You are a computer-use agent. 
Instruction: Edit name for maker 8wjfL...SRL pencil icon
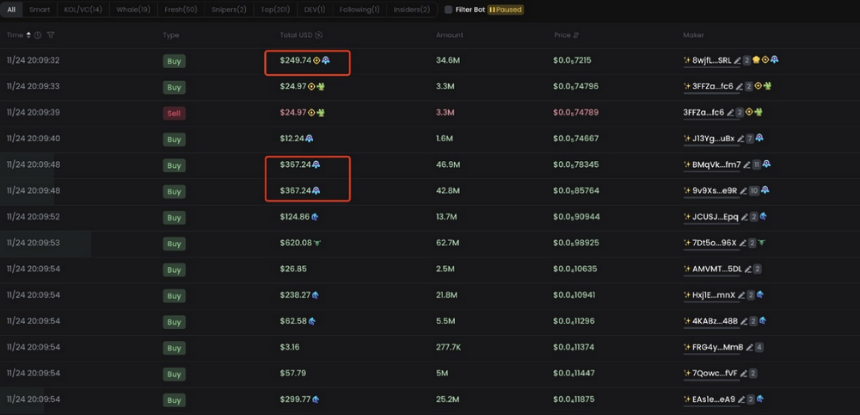click(x=737, y=60)
